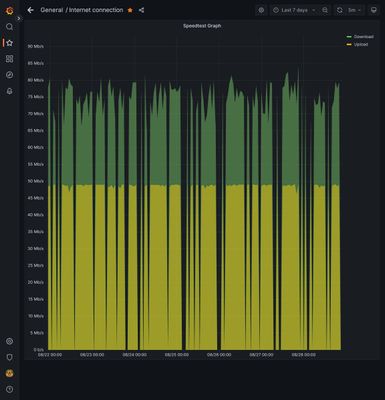Open the Last 7 days time picker
The height and width of the screenshot is (400, 385).
[x=294, y=10]
